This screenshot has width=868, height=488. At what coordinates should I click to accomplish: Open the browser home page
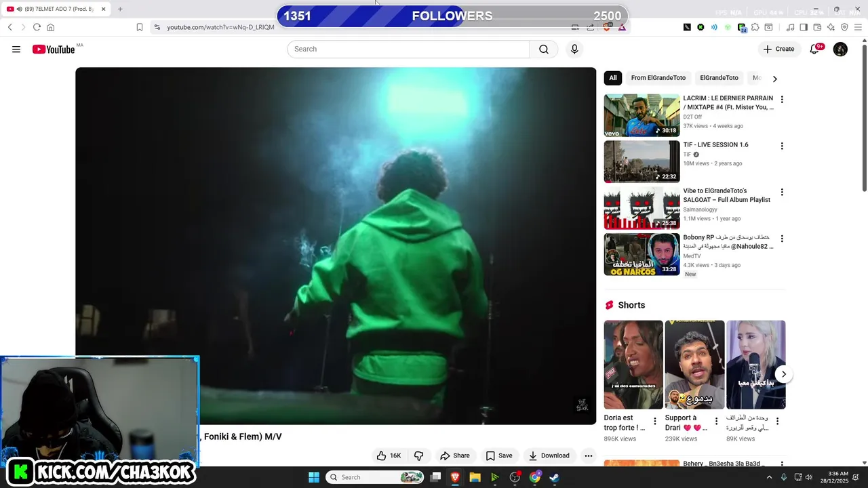pyautogui.click(x=50, y=27)
